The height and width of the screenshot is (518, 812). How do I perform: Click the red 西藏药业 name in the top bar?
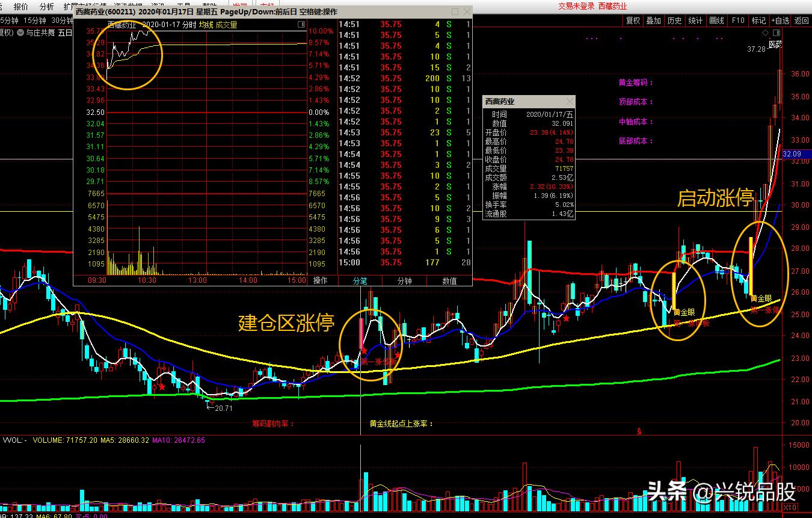pos(613,6)
